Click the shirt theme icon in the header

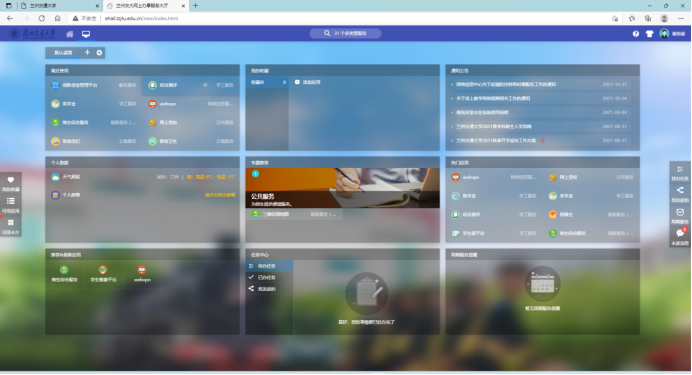[649, 34]
